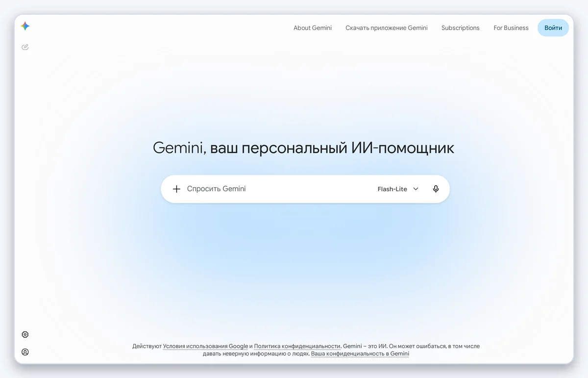Open Скачать приложение Gemini link
588x378 pixels.
click(x=387, y=28)
